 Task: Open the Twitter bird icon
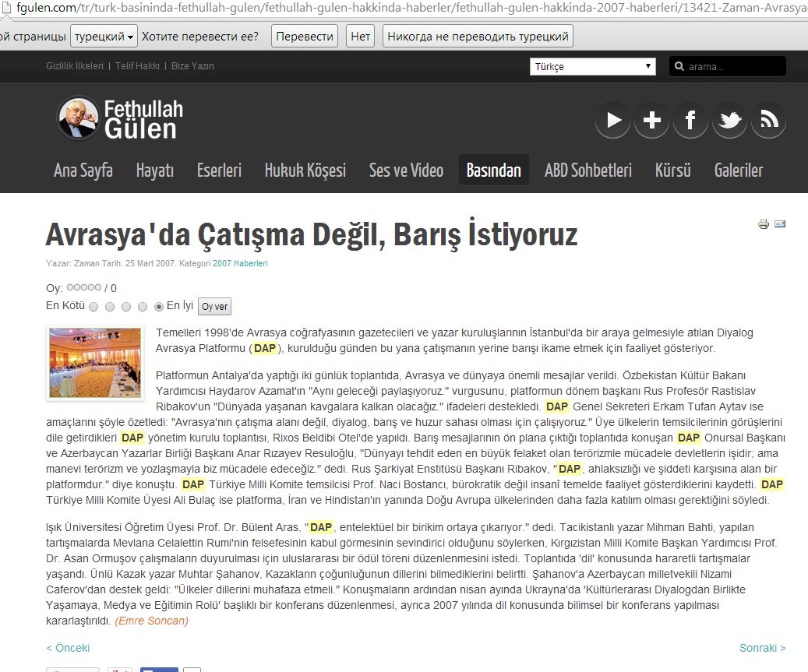click(729, 120)
